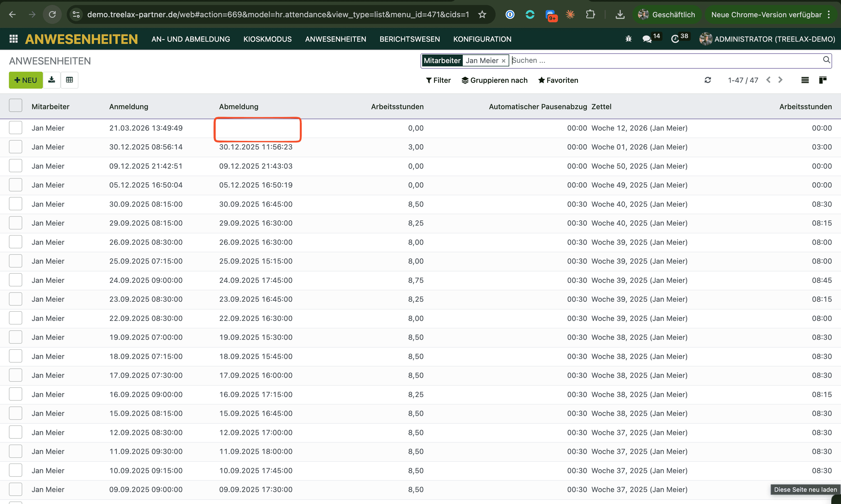Check the row with Anmeldung 21.03.2026 13:49:49

point(16,128)
